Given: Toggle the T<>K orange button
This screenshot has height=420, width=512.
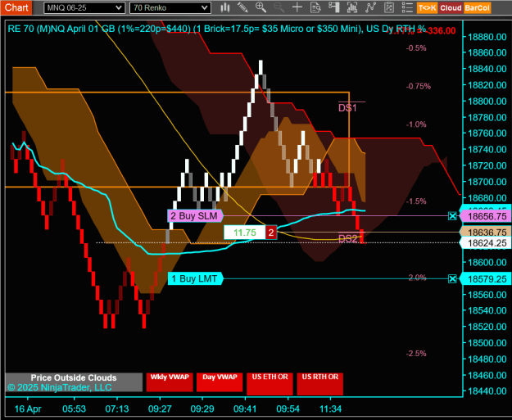Looking at the screenshot, I should (x=427, y=8).
